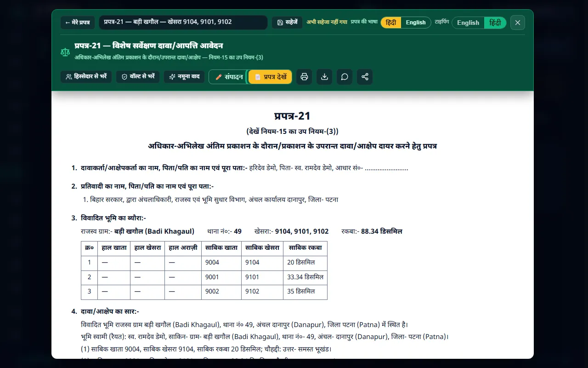This screenshot has width=588, height=368.
Task: Click the अभी सहेजा नहीं गया status
Action: (327, 22)
